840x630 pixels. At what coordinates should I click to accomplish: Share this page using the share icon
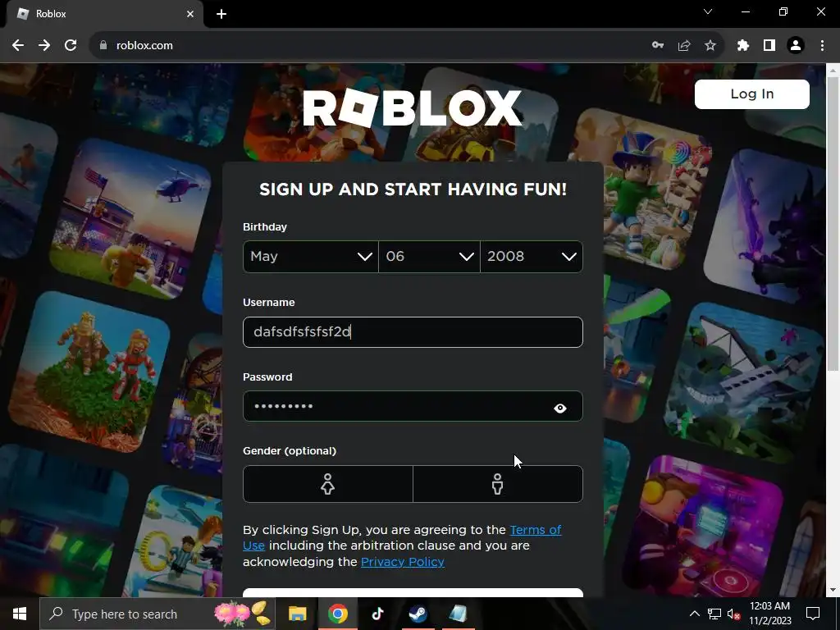[684, 46]
